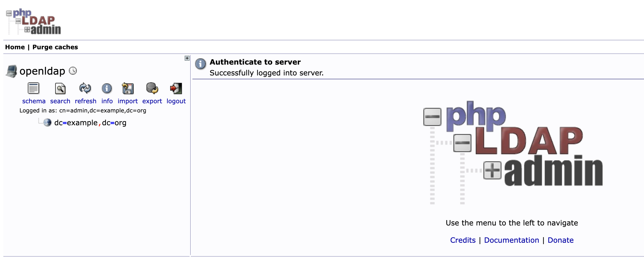The image size is (644, 275).
Task: Open the info text link
Action: (x=107, y=101)
